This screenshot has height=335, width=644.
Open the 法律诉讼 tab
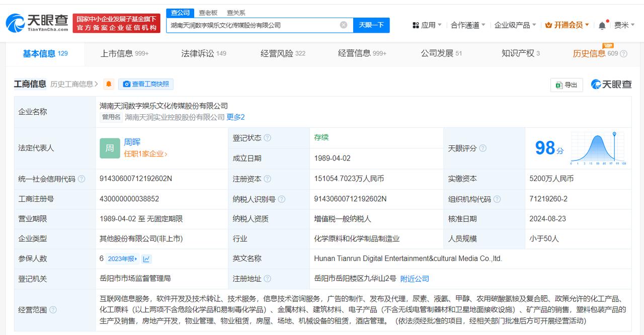click(204, 53)
